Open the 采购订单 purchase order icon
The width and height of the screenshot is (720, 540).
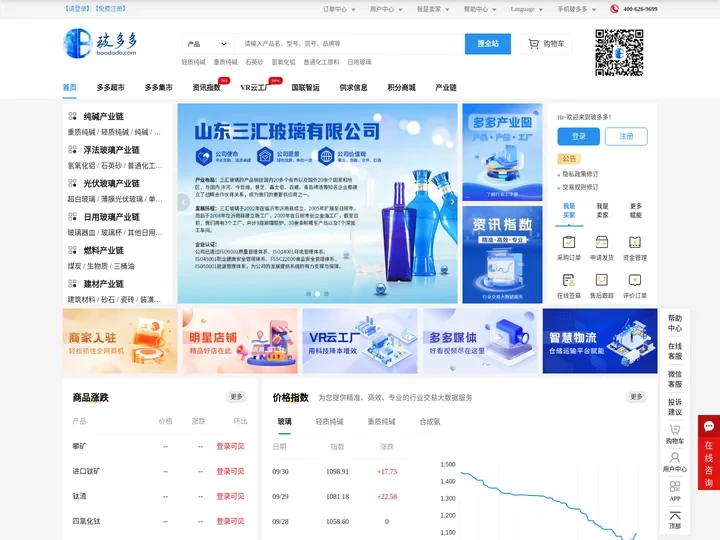tap(569, 242)
